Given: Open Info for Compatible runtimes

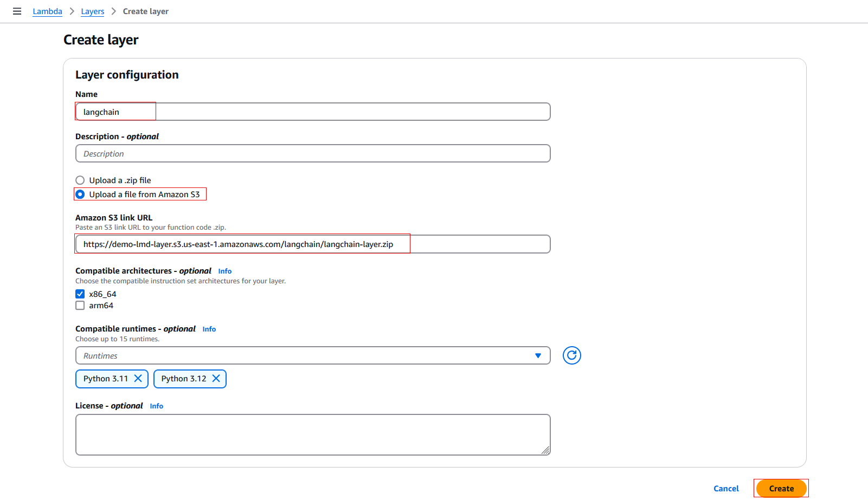Looking at the screenshot, I should 209,329.
